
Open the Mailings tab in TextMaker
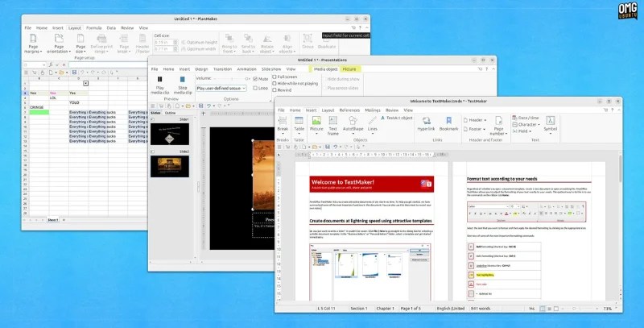pyautogui.click(x=373, y=110)
